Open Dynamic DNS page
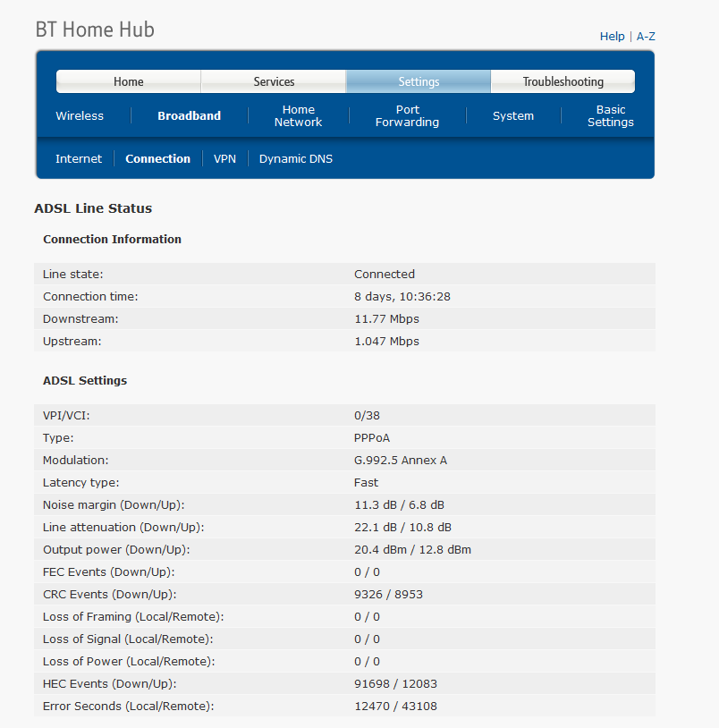This screenshot has width=719, height=728. 296,159
